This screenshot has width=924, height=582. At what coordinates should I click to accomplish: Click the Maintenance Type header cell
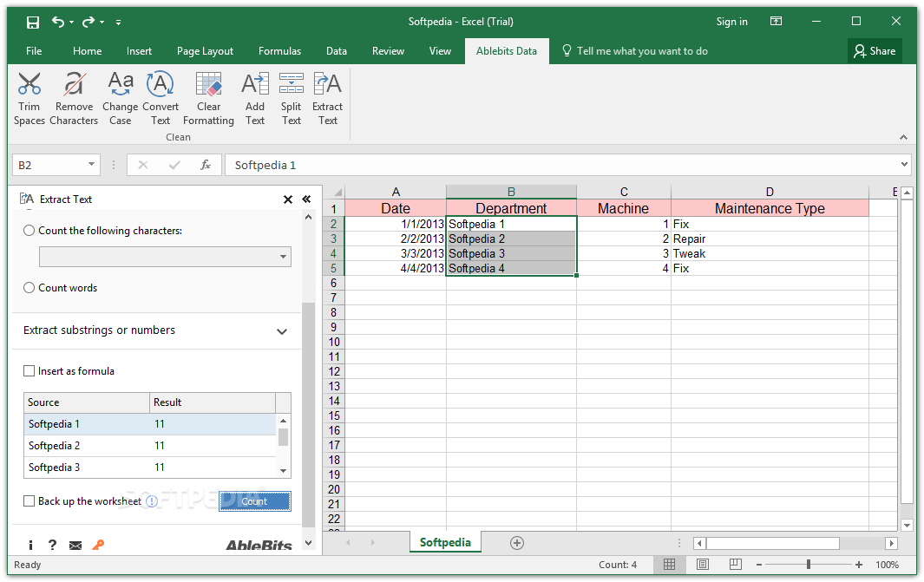coord(770,208)
